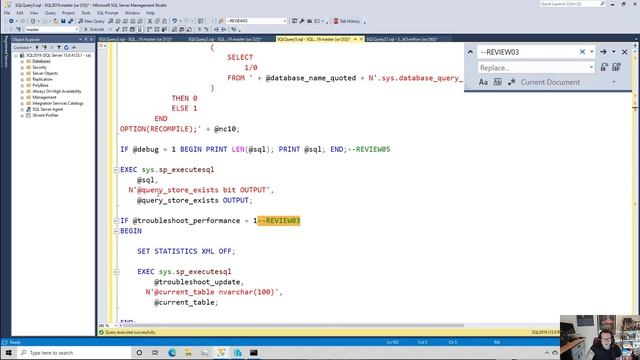Open Microsoft Edge from the taskbar

coord(172,353)
